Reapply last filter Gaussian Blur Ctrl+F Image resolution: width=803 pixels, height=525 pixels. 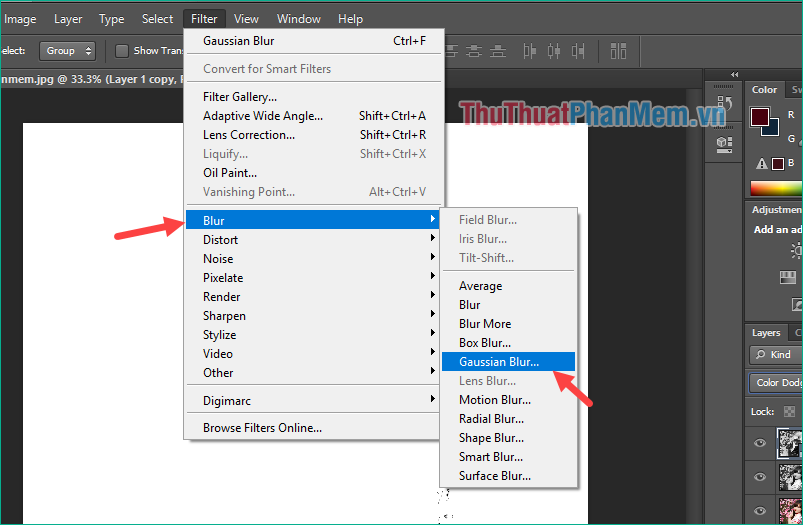tap(314, 41)
